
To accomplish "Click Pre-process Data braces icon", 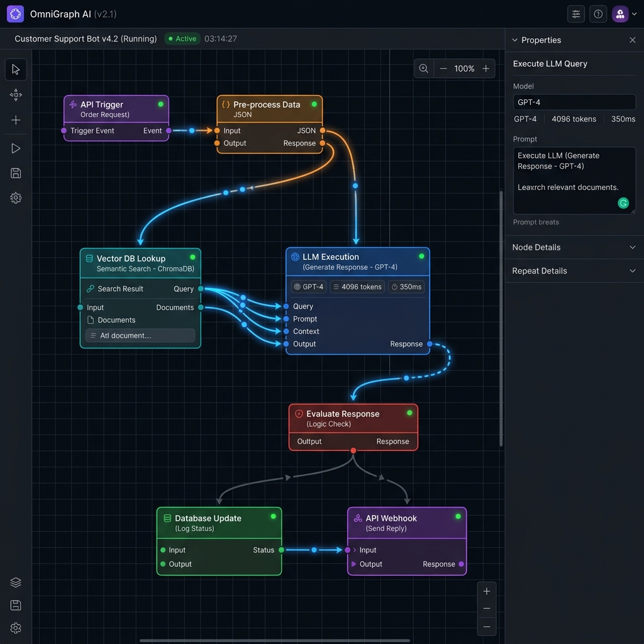I will [226, 104].
